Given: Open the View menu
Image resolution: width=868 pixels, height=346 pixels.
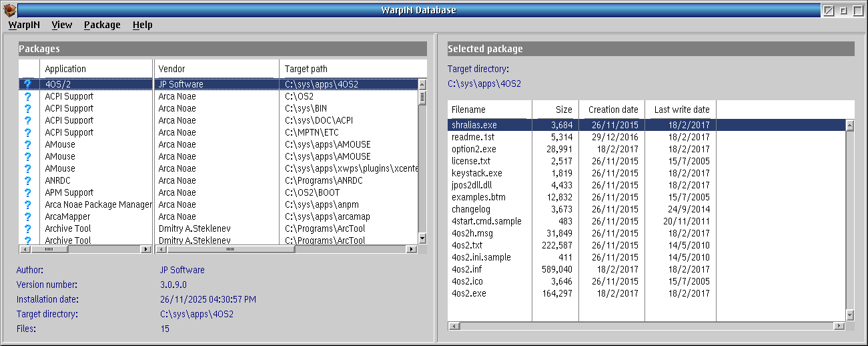Looking at the screenshot, I should pyautogui.click(x=61, y=25).
